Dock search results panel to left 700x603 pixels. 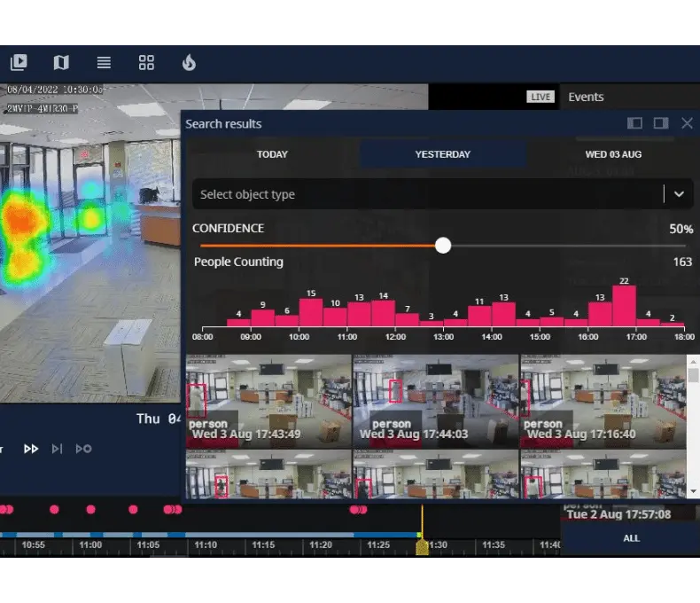click(634, 123)
